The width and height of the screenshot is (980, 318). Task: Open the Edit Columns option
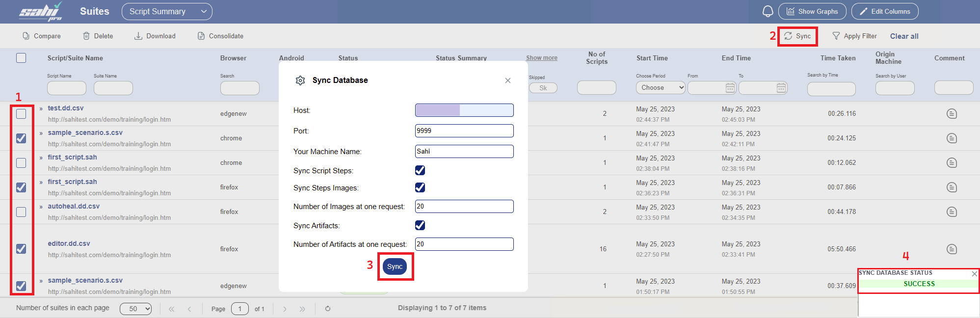884,11
